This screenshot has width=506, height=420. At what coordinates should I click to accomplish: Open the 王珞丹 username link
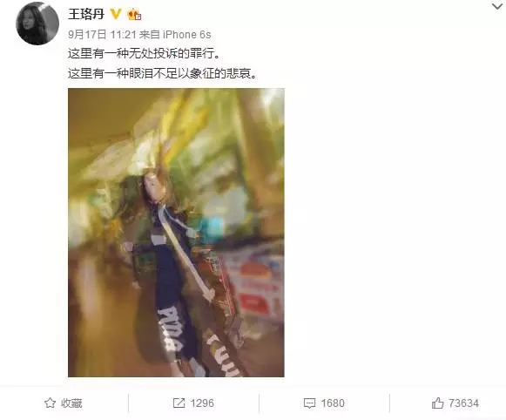(86, 14)
